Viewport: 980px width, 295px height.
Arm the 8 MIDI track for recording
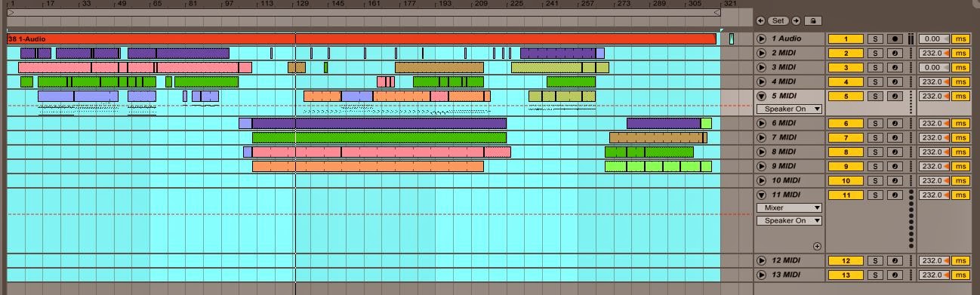point(895,152)
